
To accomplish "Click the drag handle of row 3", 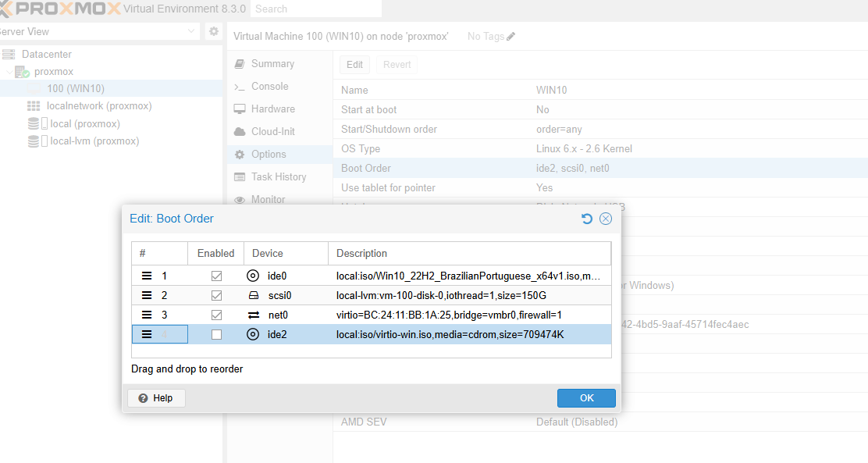I will click(147, 315).
